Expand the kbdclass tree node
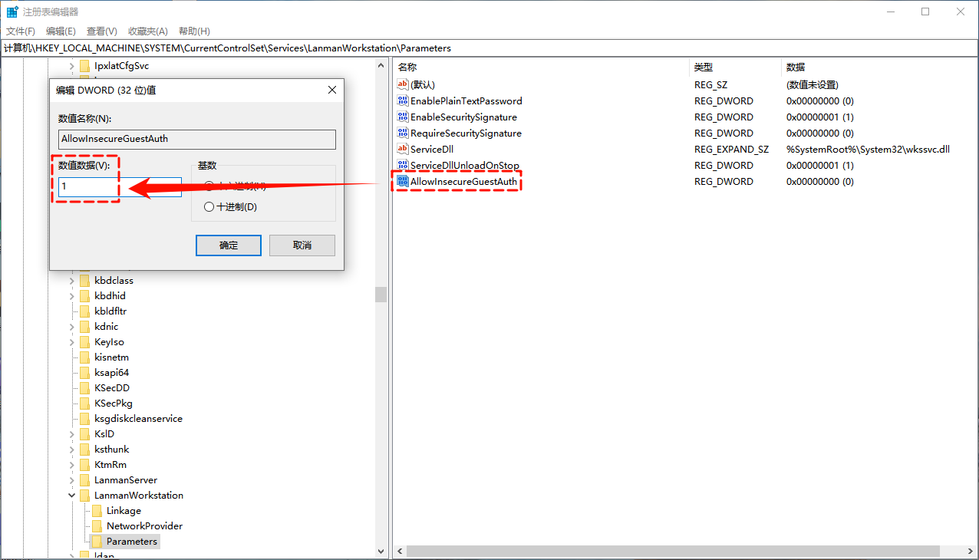This screenshot has width=979, height=560. coord(72,281)
